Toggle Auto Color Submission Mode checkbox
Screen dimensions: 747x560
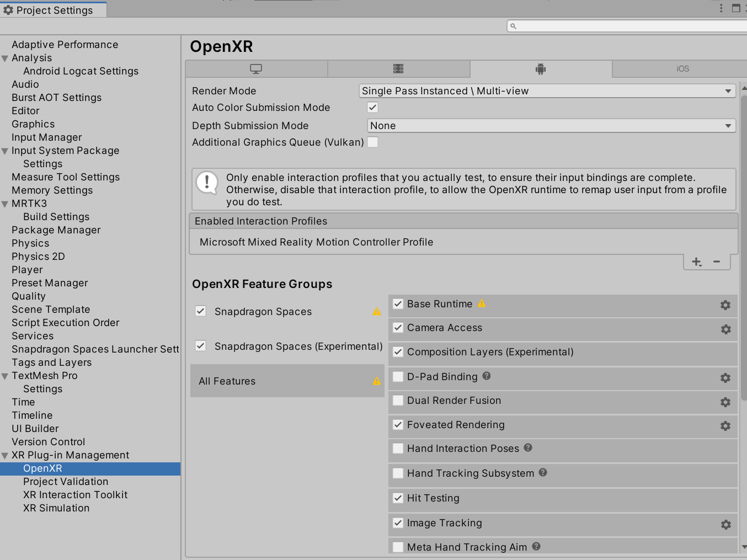[373, 108]
